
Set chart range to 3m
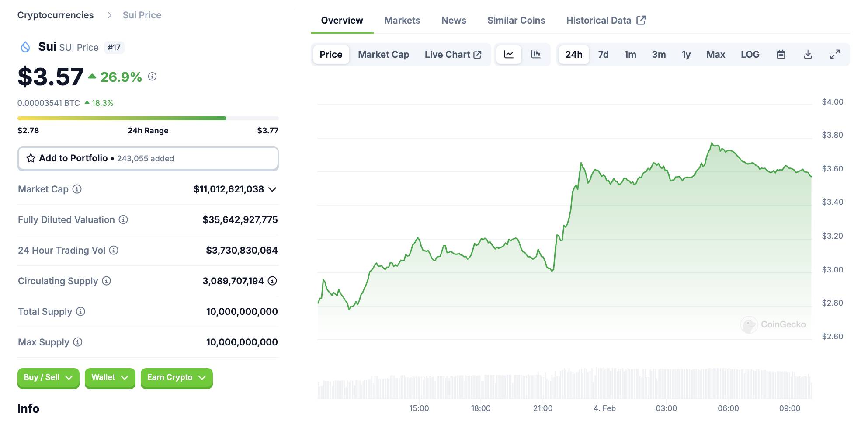[659, 55]
